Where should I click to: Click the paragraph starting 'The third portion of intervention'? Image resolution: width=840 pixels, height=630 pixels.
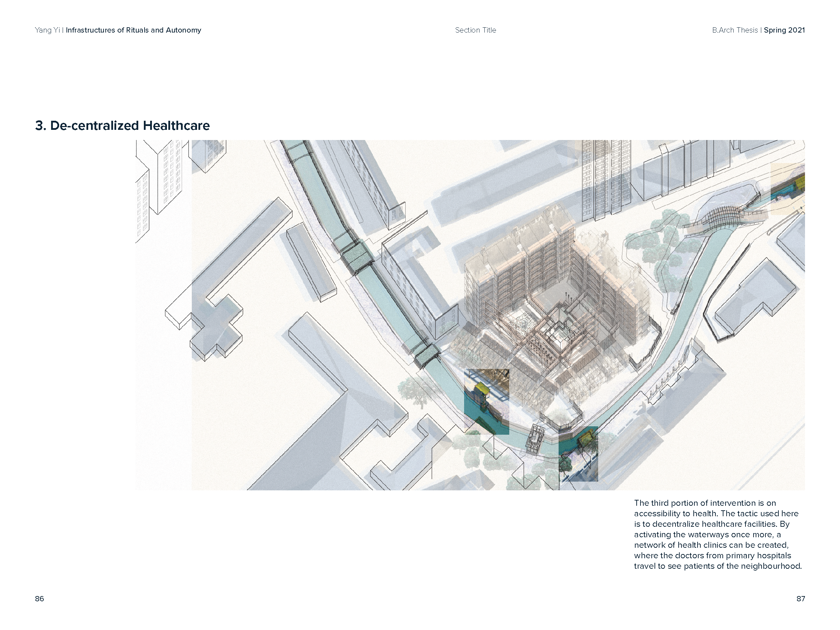coord(718,534)
